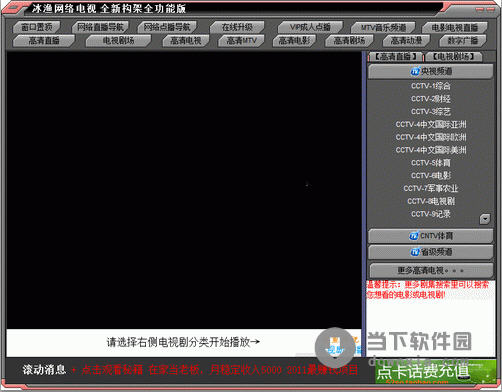This screenshot has width=502, height=392.
Task: Open 电影电视直播 movie TV live
Action: pyautogui.click(x=455, y=27)
